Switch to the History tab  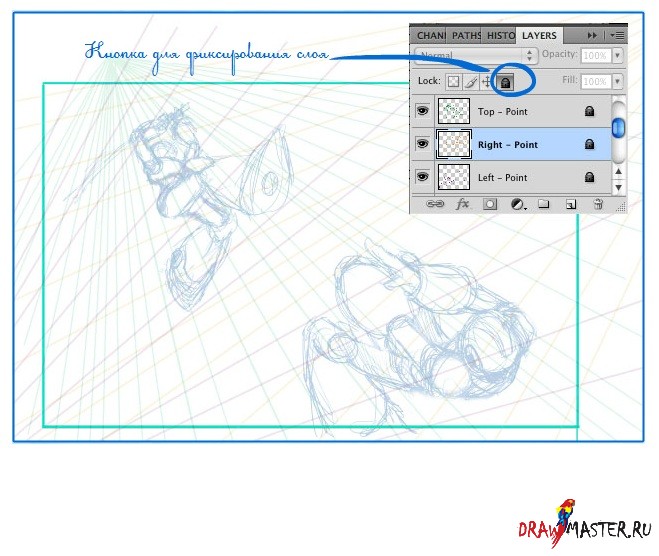pos(500,36)
